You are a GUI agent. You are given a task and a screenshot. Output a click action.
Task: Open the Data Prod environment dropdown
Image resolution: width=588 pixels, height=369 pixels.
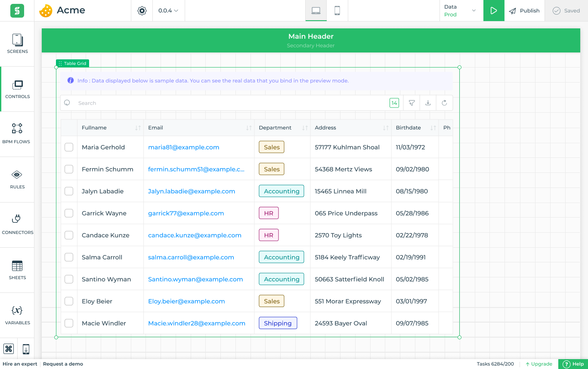click(460, 10)
